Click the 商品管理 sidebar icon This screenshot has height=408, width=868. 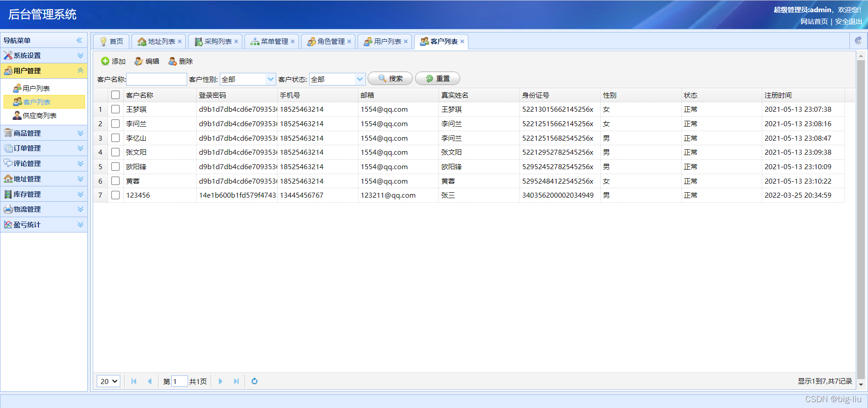(x=8, y=133)
